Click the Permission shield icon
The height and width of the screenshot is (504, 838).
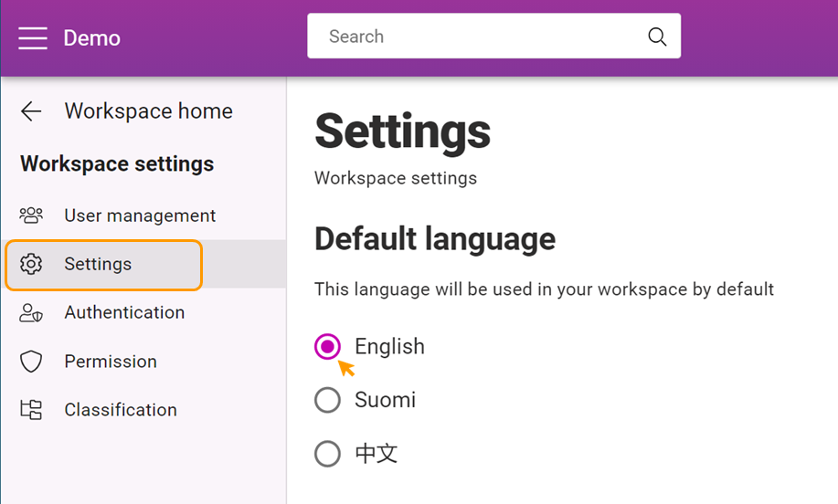pos(31,362)
